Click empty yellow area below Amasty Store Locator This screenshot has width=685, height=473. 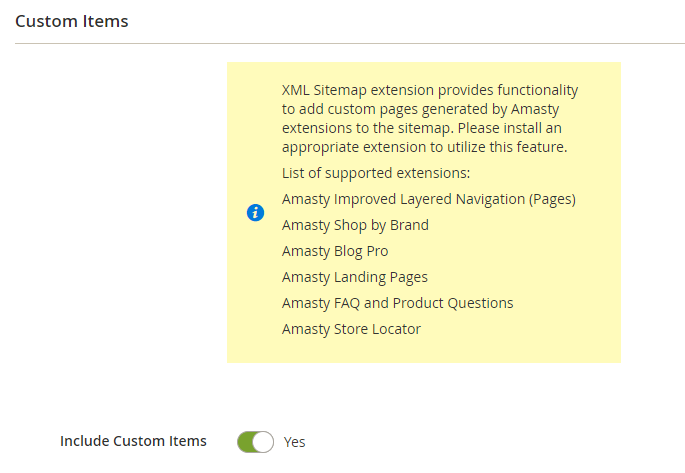tap(424, 350)
